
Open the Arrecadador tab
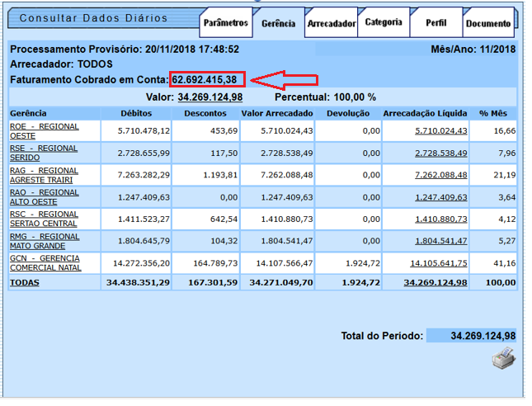coord(331,24)
